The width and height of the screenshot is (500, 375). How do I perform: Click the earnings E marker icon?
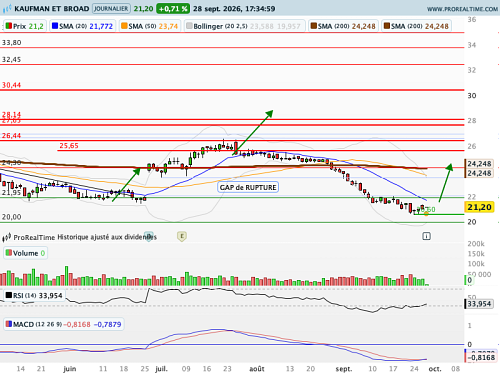coord(182,236)
